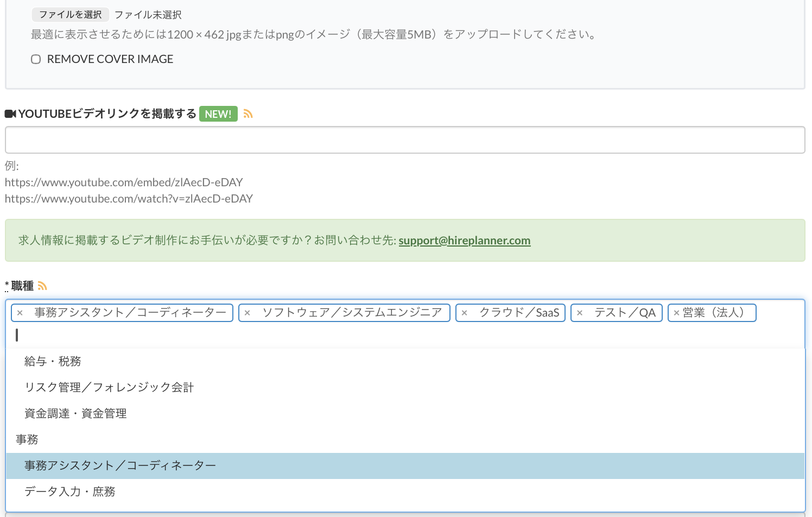Select 給与・税務 from the dropdown list

tap(53, 362)
